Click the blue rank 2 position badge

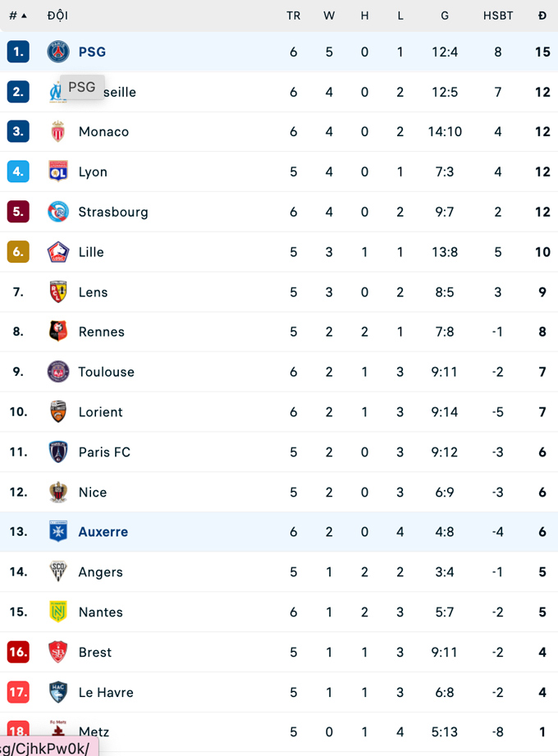(18, 92)
